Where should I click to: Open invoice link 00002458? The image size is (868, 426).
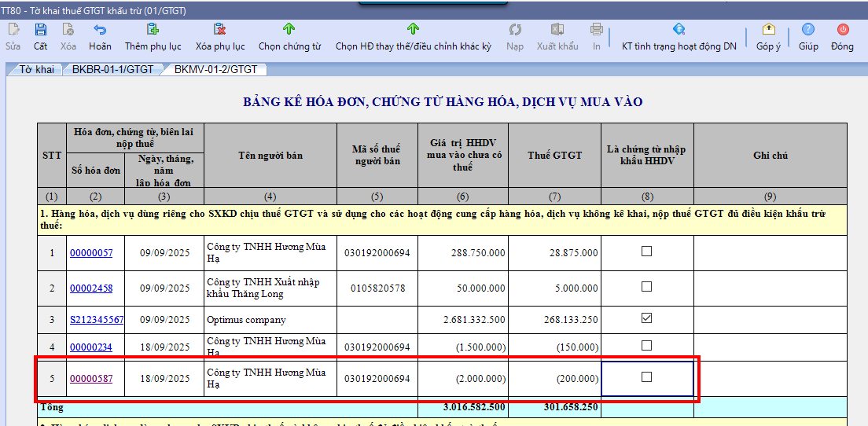91,288
